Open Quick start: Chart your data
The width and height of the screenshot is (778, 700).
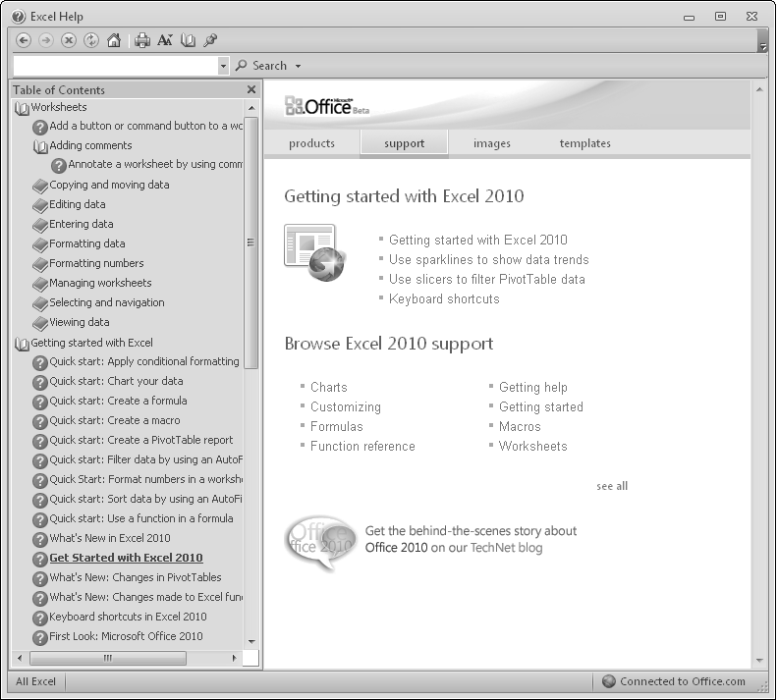(x=116, y=381)
